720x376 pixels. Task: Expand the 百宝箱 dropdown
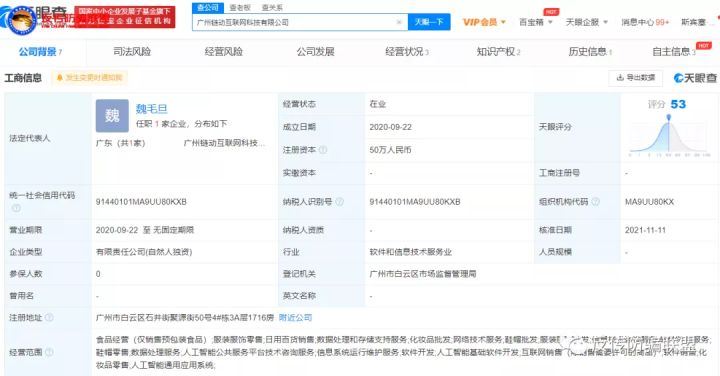pos(535,22)
